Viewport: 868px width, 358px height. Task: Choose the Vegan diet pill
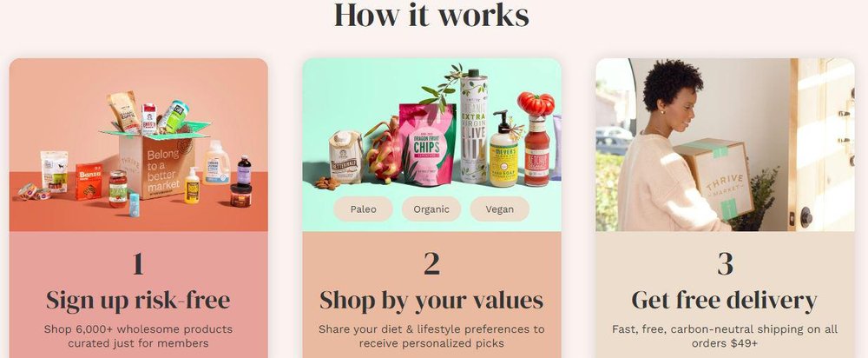[499, 209]
